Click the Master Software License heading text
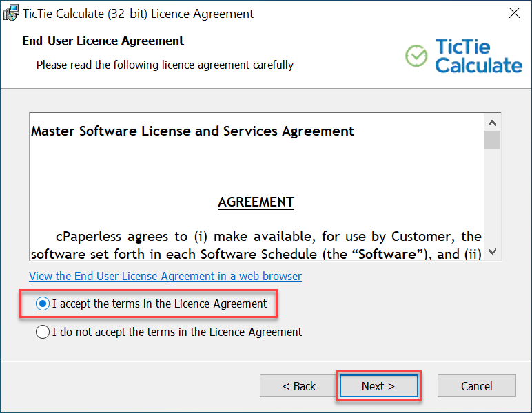Viewport: 532px width, 413px height. pyautogui.click(x=192, y=131)
